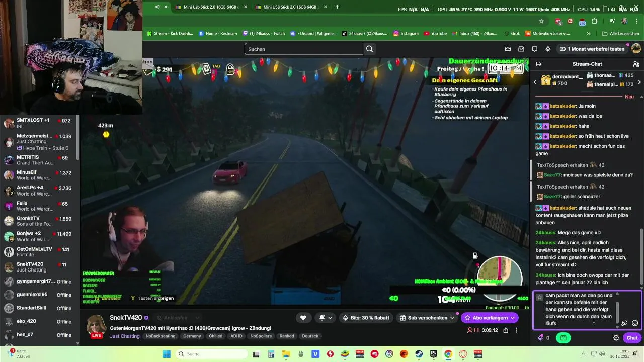Screen dimensions: 644x362
Task: Click the magnifier search button
Action: [x=370, y=49]
